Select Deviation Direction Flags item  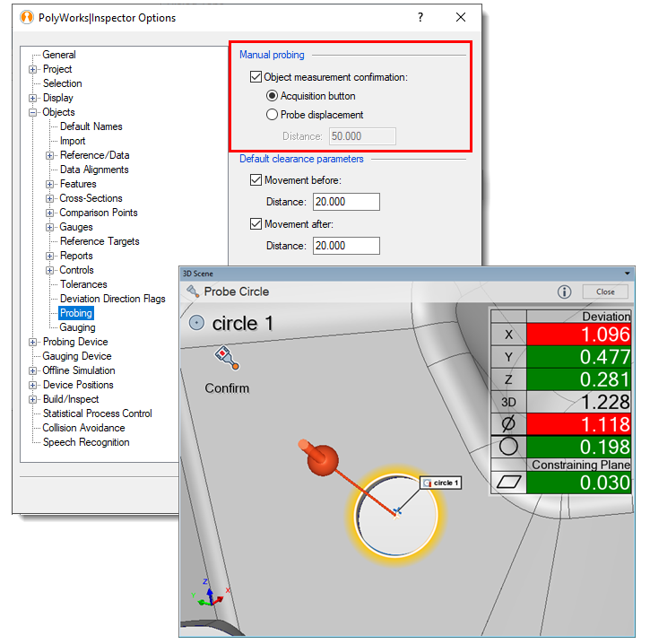112,299
